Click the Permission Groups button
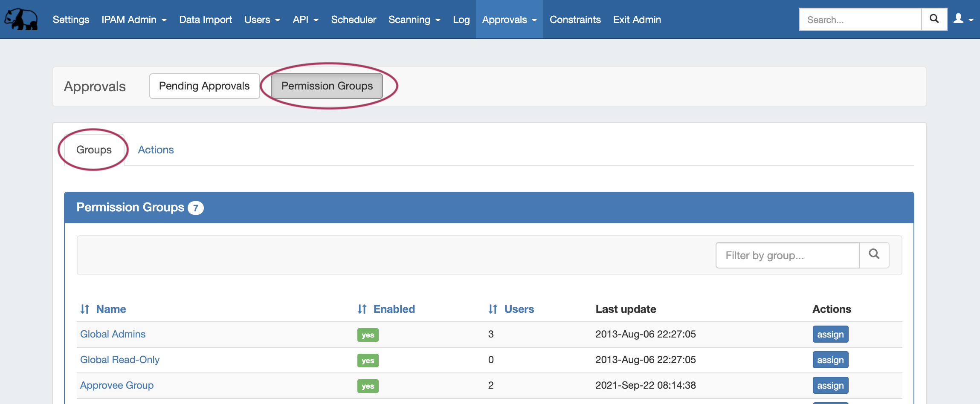Screen dimensions: 980x404 327,86
